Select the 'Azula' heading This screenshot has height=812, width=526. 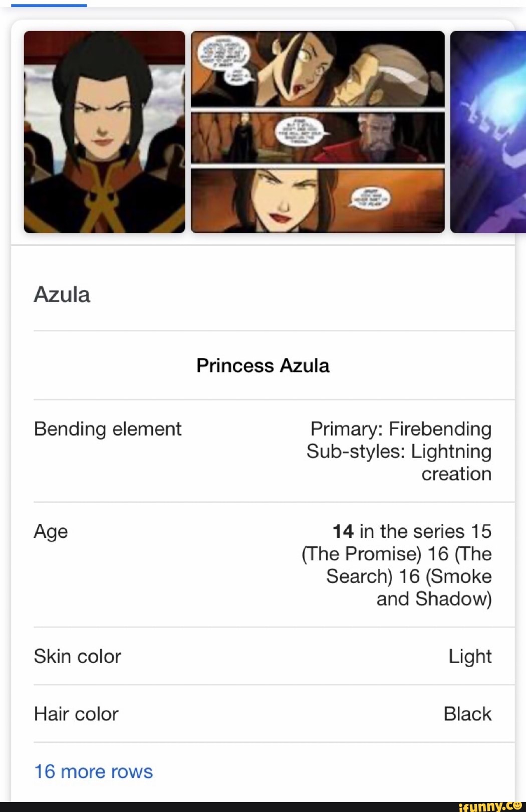coord(62,295)
